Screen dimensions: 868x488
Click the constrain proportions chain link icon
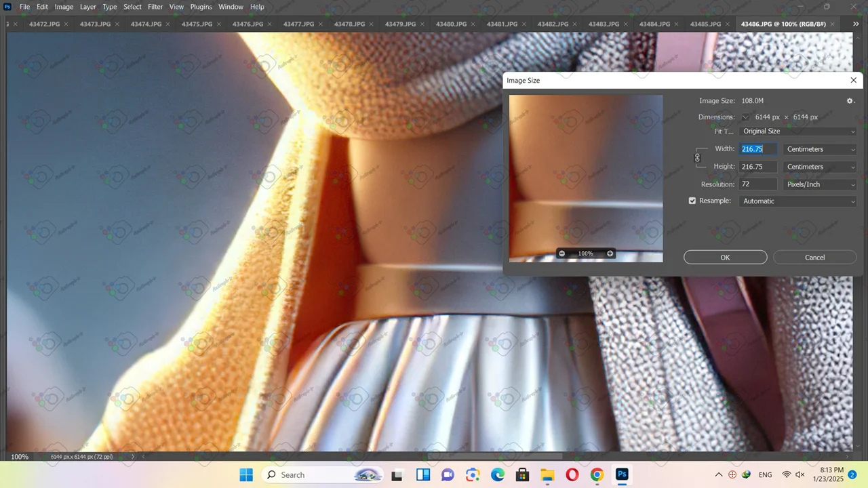[x=697, y=158]
